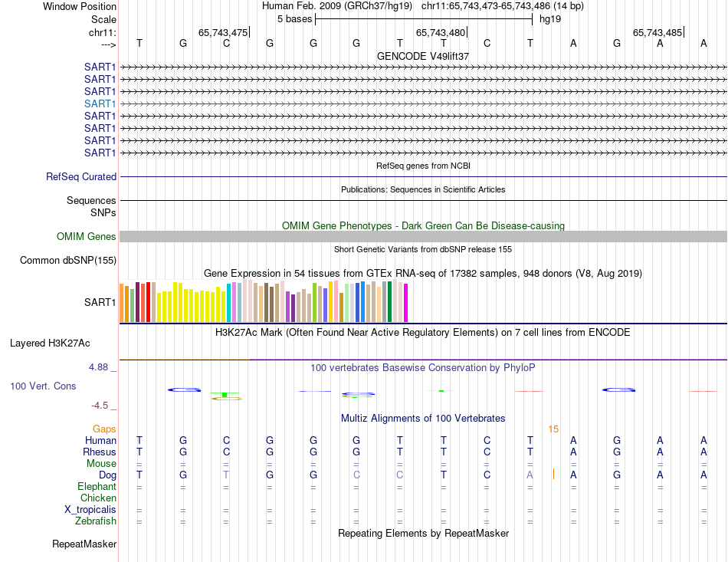
Task: Open the Layered H3K27Ac track label
Action: [50, 343]
